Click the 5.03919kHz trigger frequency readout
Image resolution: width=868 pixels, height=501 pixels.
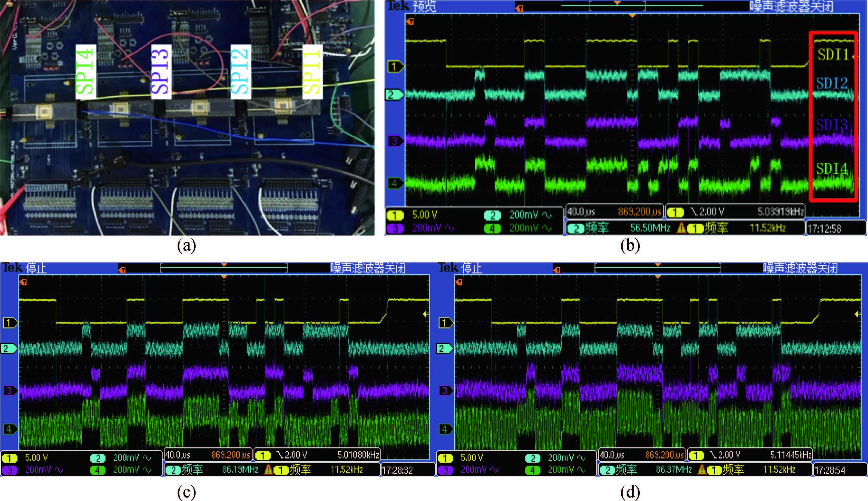point(780,212)
